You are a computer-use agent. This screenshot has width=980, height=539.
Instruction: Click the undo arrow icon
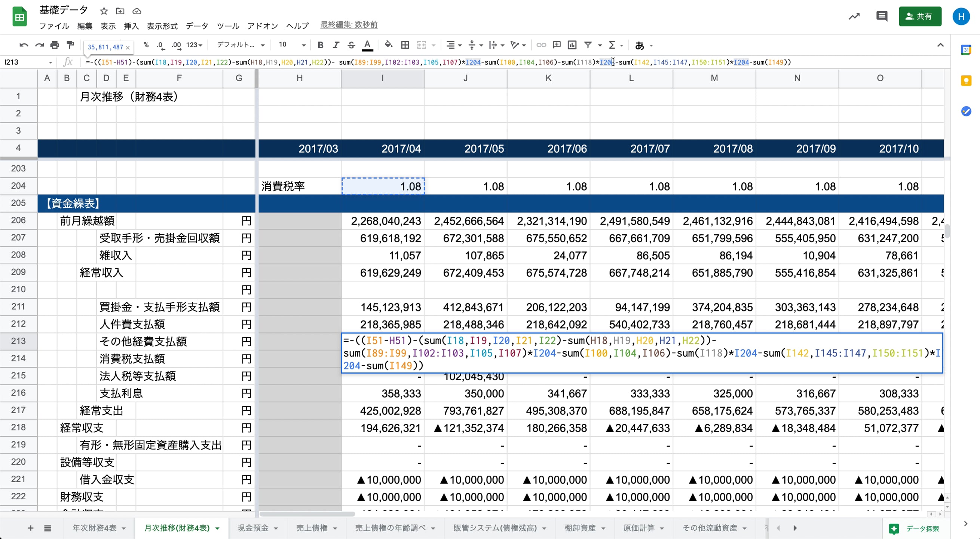[x=24, y=45]
